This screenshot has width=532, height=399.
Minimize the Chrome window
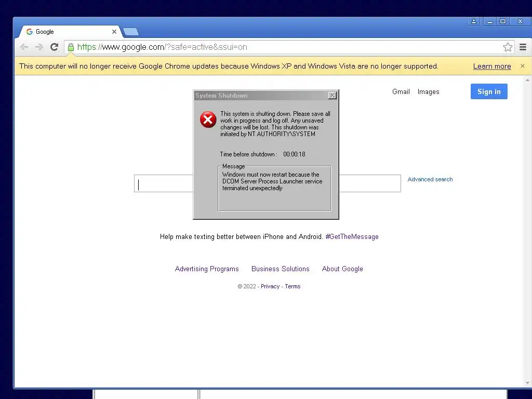pos(489,21)
